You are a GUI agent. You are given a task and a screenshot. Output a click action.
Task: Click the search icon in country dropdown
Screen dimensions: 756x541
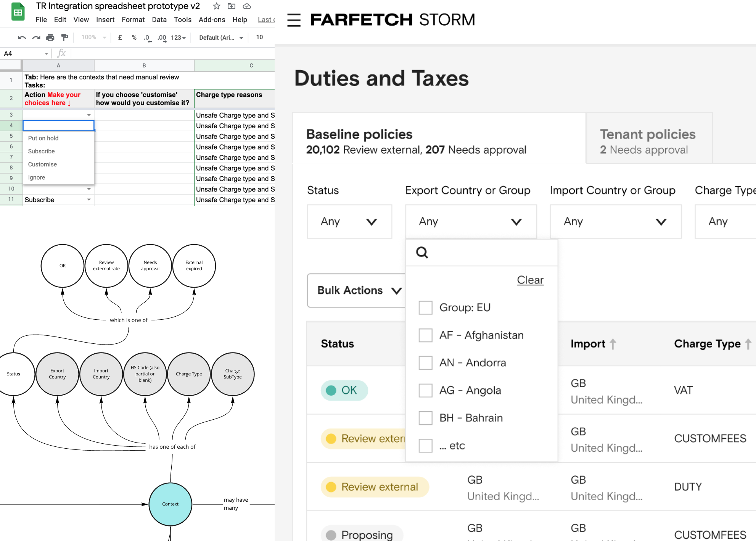click(x=423, y=253)
